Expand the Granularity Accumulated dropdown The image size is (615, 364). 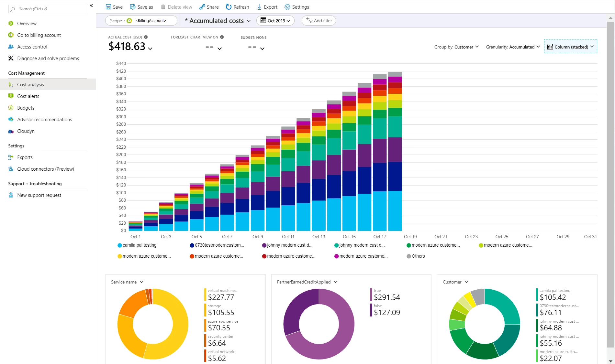513,47
